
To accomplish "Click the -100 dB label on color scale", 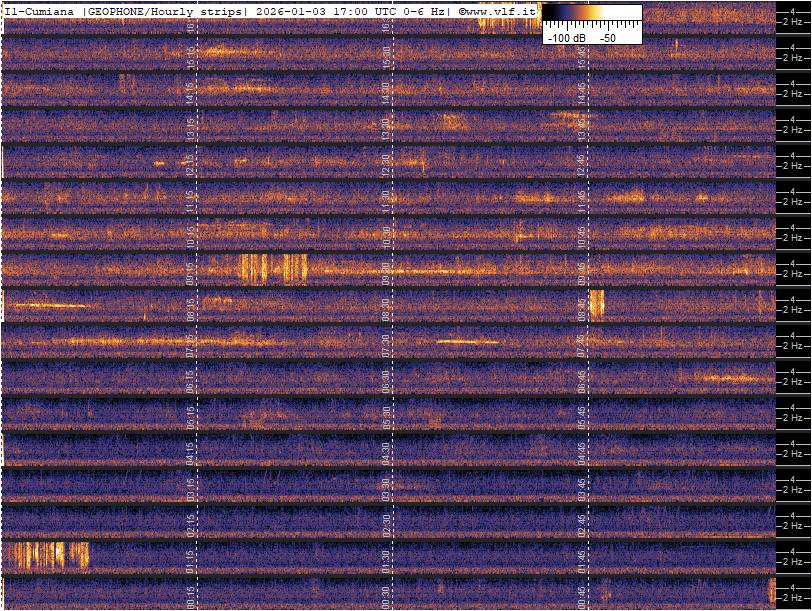I will (x=566, y=37).
